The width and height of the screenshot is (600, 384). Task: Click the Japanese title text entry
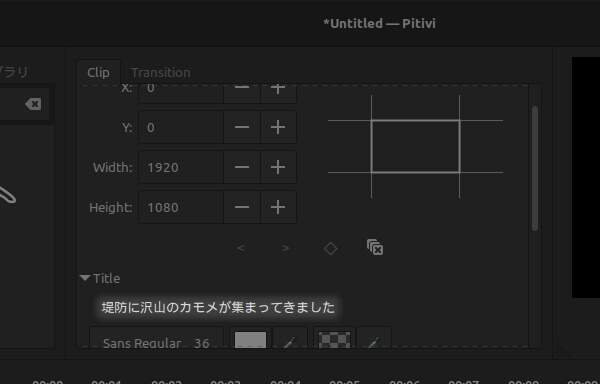(x=218, y=307)
